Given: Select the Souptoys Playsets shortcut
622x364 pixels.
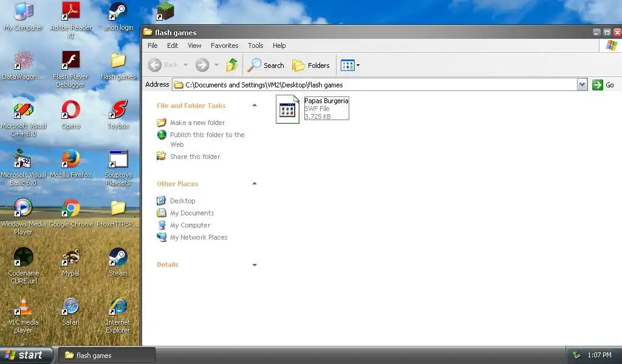Looking at the screenshot, I should (118, 167).
